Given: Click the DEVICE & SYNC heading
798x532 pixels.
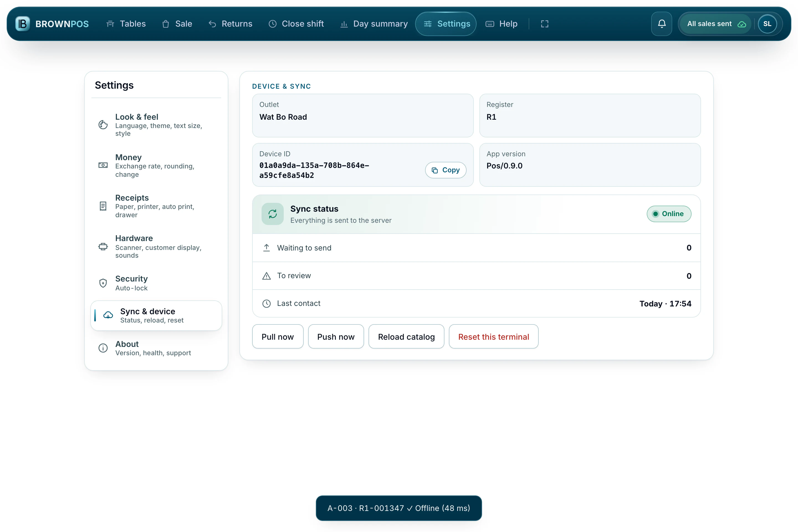Looking at the screenshot, I should click(281, 86).
